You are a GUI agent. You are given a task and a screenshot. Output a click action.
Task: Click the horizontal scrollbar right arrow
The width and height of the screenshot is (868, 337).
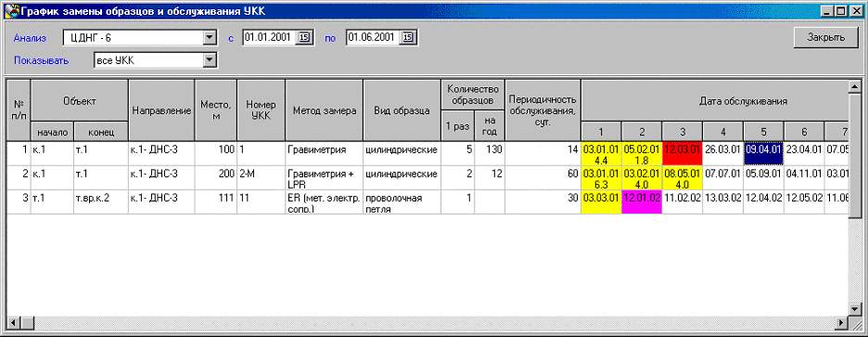pos(842,322)
